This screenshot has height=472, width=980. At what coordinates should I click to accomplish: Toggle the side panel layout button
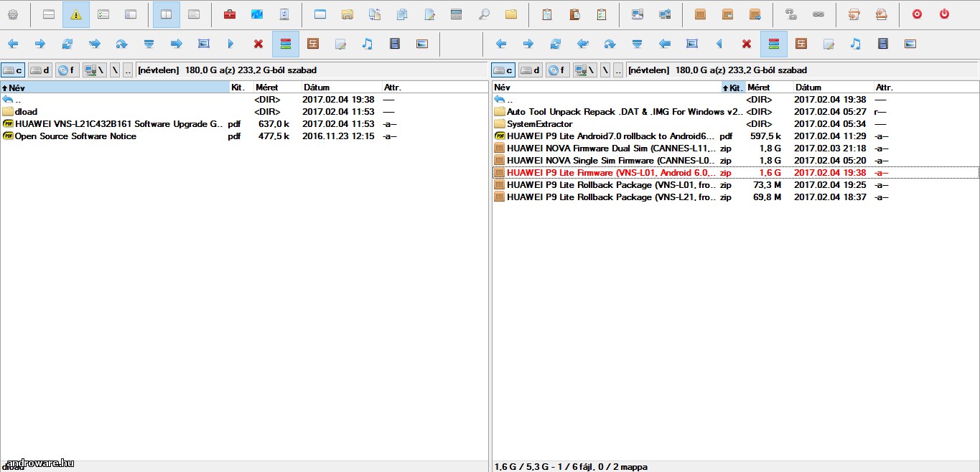pos(131,14)
